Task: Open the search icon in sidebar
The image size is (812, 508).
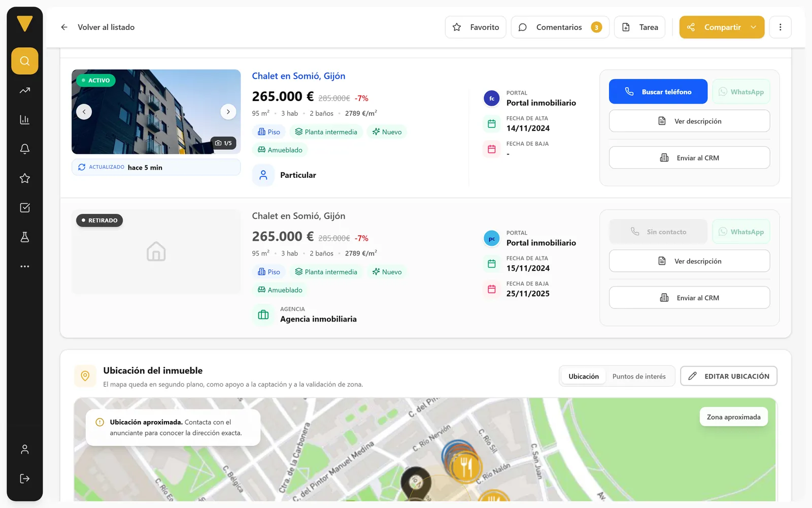Action: tap(25, 61)
